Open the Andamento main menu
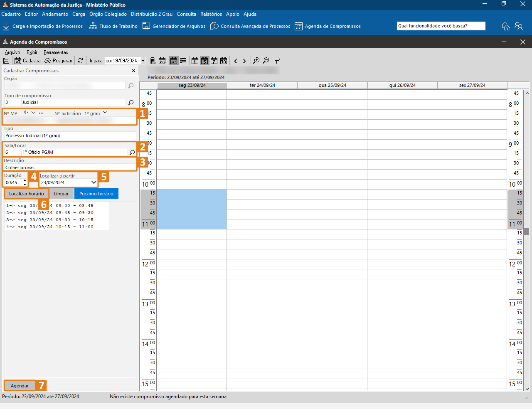The width and height of the screenshot is (532, 409). (x=55, y=14)
